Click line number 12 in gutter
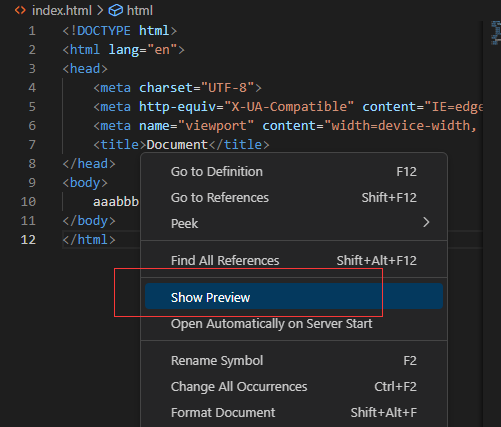 (x=28, y=240)
